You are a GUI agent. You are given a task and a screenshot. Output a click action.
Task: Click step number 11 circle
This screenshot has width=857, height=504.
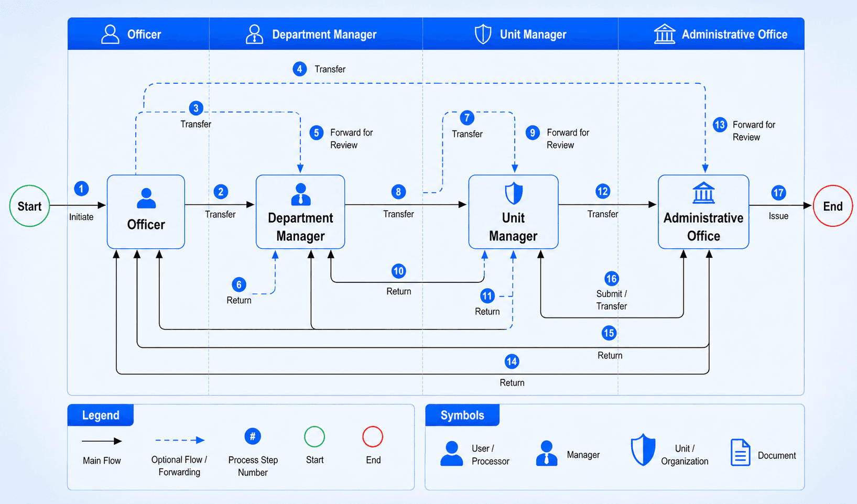487,296
